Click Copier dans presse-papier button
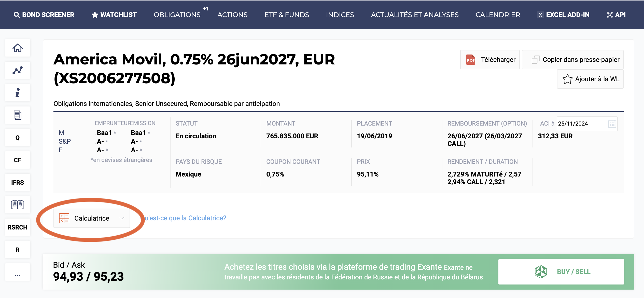644x298 pixels. pos(573,60)
